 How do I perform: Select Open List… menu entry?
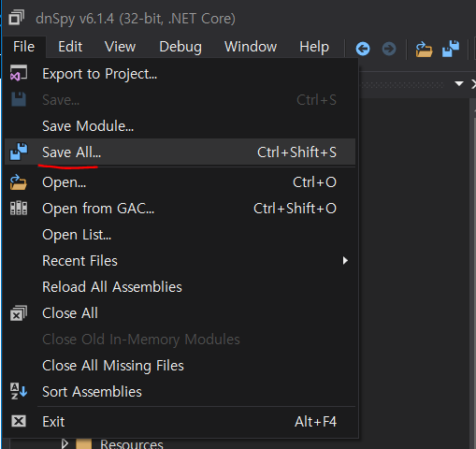click(180, 235)
